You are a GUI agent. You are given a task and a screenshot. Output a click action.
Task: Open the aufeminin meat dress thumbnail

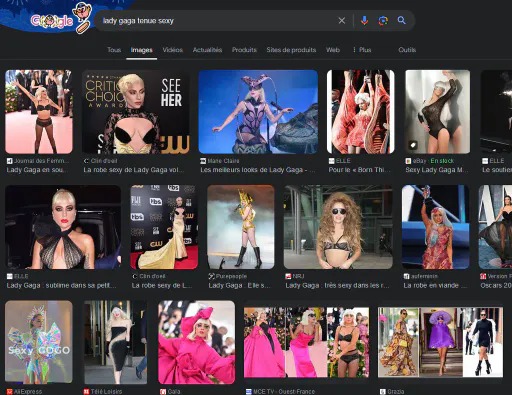click(436, 227)
